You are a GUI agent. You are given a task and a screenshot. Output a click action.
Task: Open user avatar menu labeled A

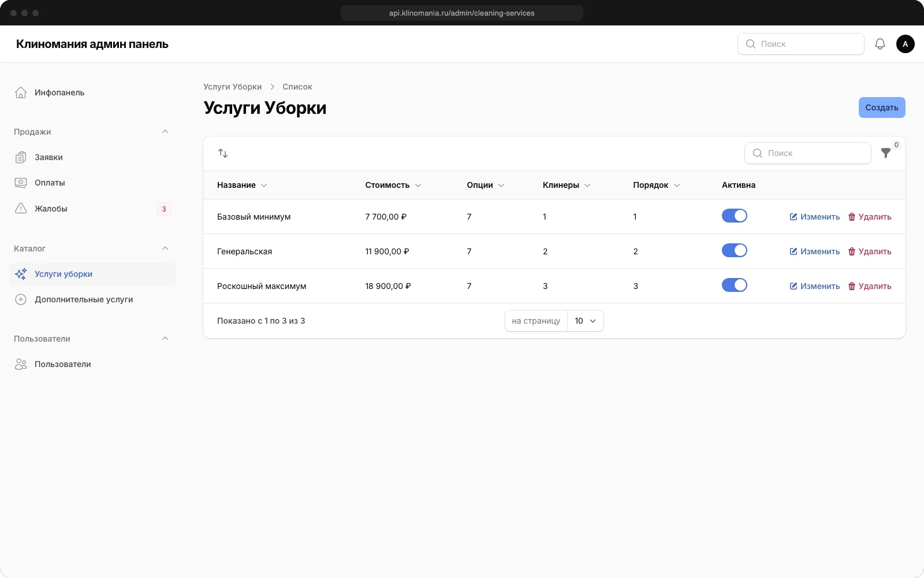click(x=906, y=44)
